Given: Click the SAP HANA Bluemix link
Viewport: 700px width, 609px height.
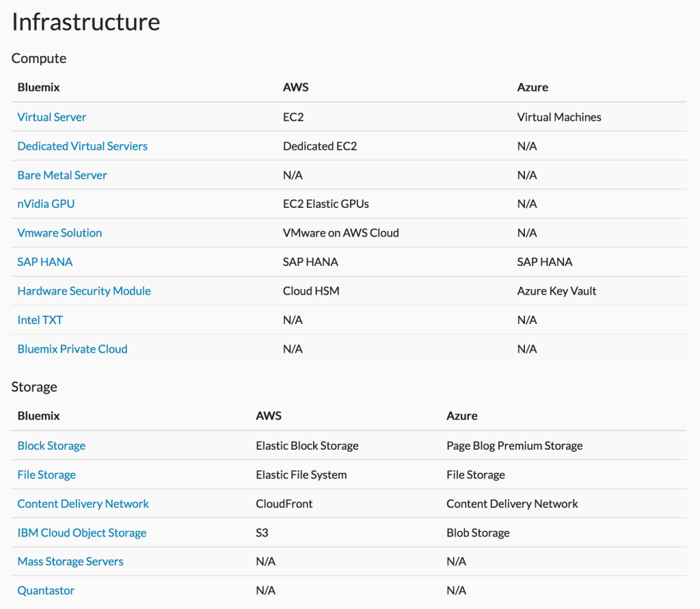Looking at the screenshot, I should (45, 262).
